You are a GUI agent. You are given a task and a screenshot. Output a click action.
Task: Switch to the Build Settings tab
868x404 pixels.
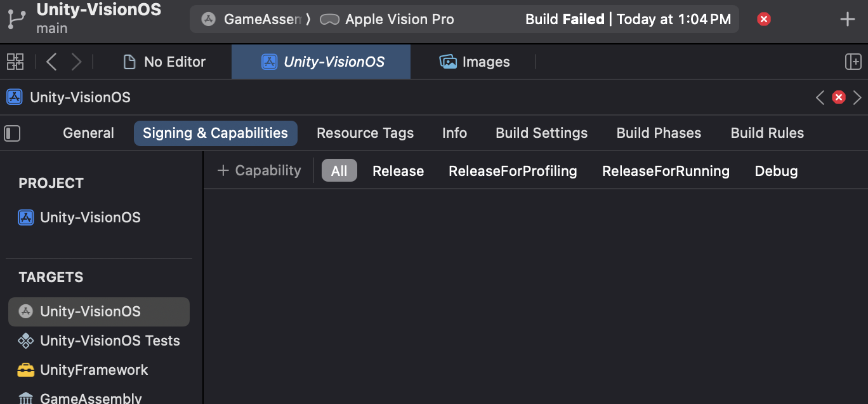(541, 133)
